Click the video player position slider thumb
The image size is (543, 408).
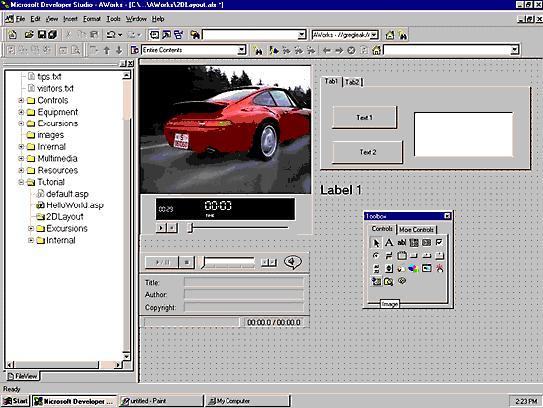click(190, 228)
